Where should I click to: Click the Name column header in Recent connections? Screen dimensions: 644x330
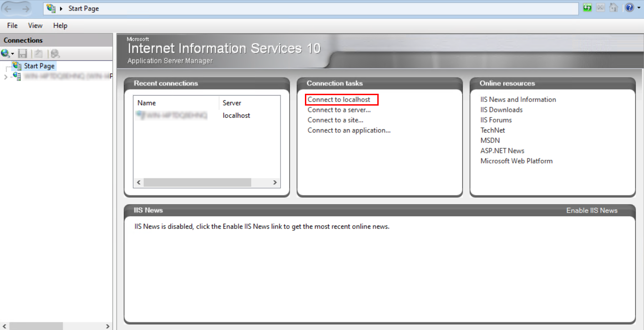point(176,103)
